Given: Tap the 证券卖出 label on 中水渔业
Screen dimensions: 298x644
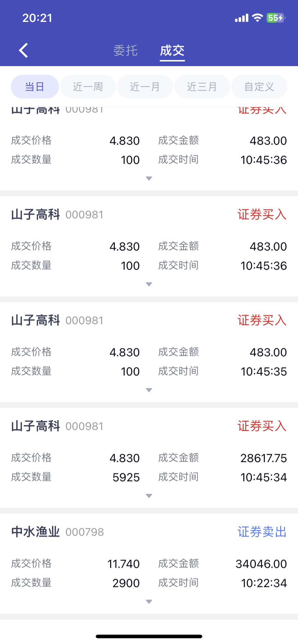Looking at the screenshot, I should click(262, 532).
